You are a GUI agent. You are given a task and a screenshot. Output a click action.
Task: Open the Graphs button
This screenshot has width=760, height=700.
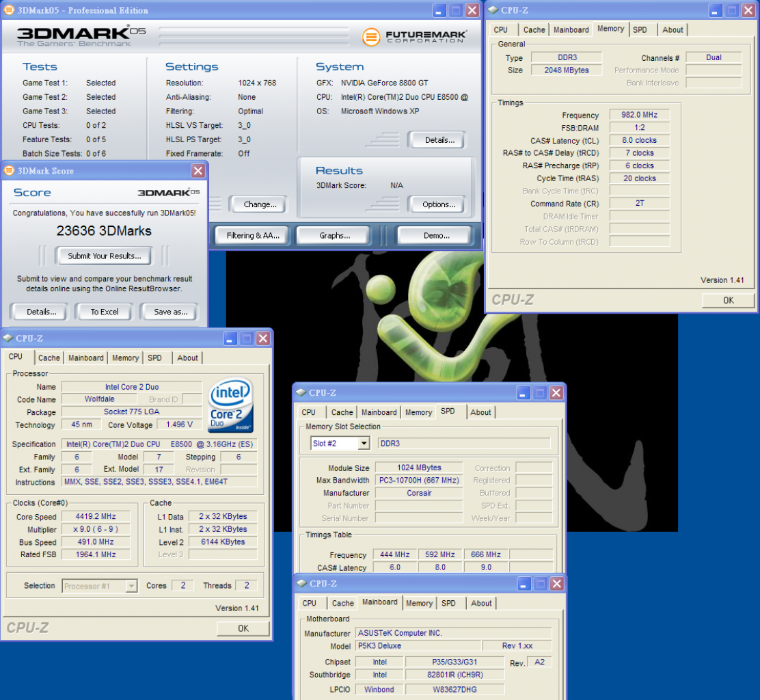pyautogui.click(x=334, y=236)
